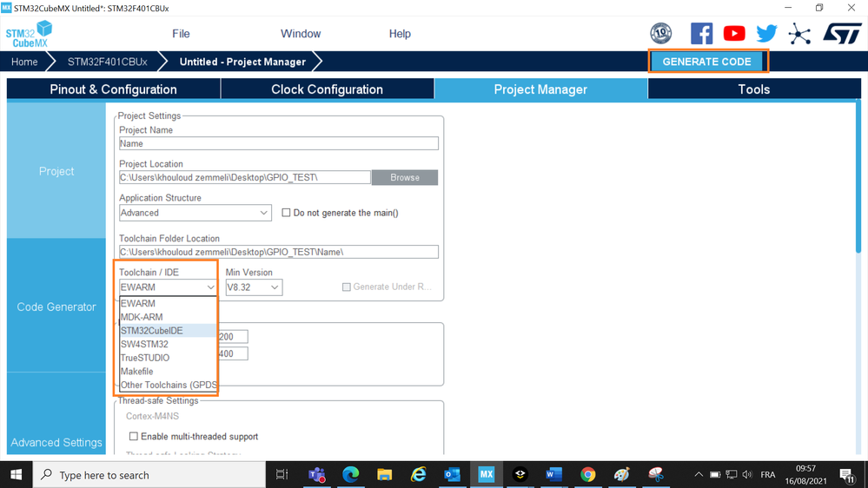Launch Microsoft Teams from the taskbar
The height and width of the screenshot is (488, 868).
pyautogui.click(x=316, y=475)
